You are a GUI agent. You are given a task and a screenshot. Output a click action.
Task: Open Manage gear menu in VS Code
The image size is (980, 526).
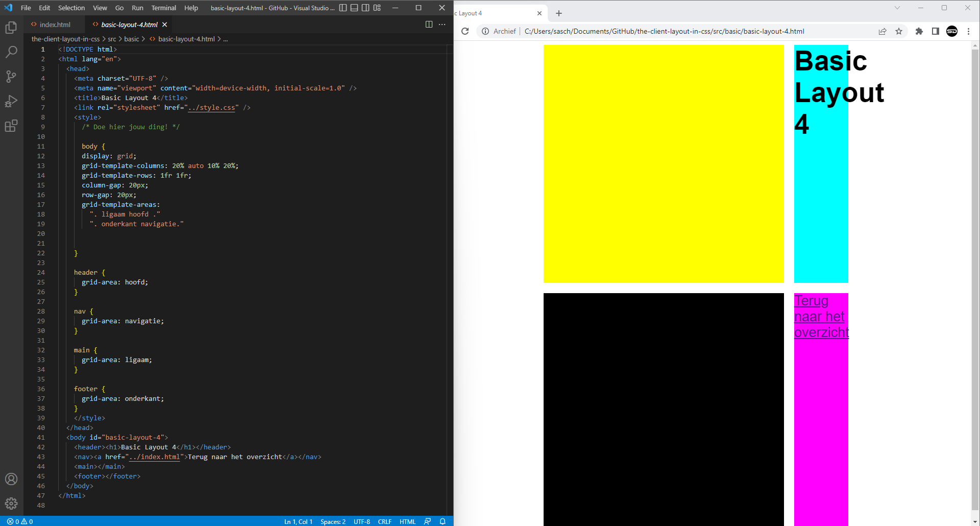point(11,504)
